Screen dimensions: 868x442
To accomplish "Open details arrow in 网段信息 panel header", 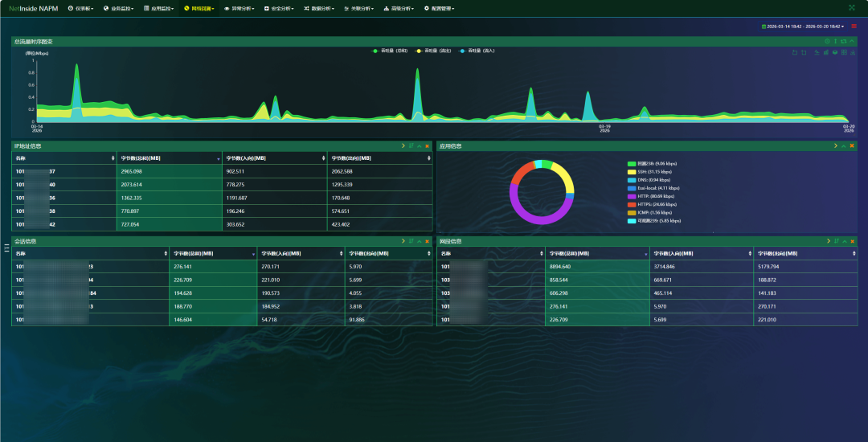I will (829, 241).
